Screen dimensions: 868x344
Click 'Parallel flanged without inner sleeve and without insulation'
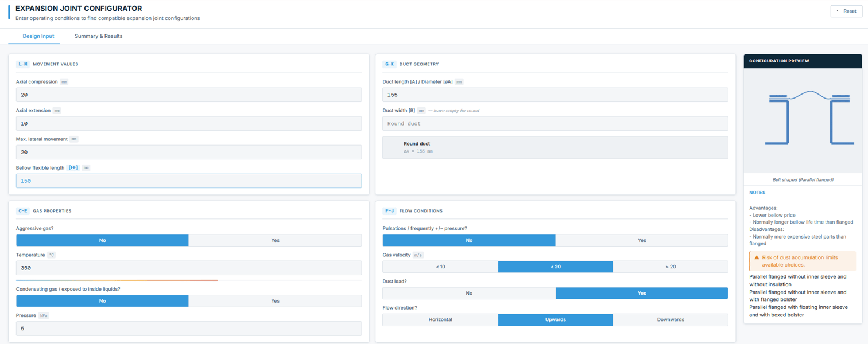pyautogui.click(x=798, y=280)
